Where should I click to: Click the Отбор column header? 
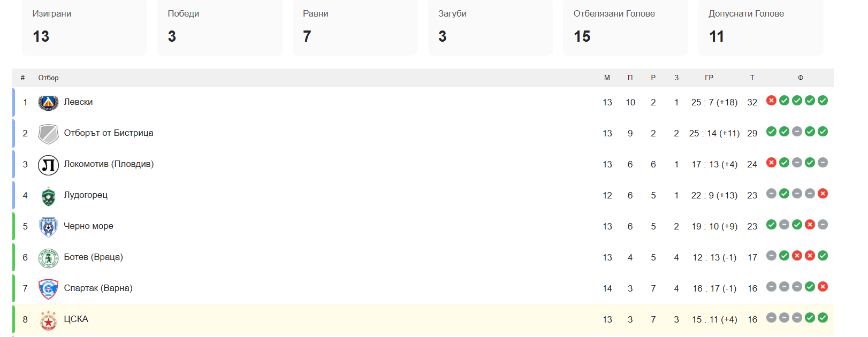click(x=48, y=78)
